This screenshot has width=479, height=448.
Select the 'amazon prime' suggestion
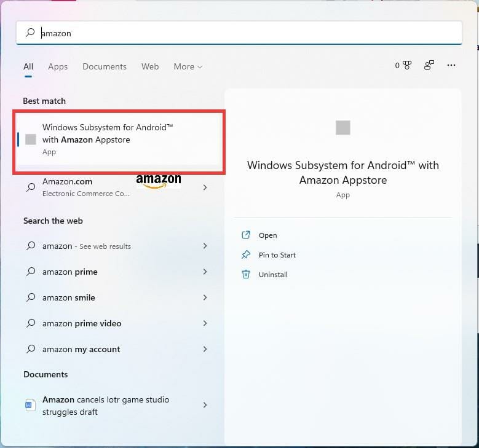[x=117, y=272]
